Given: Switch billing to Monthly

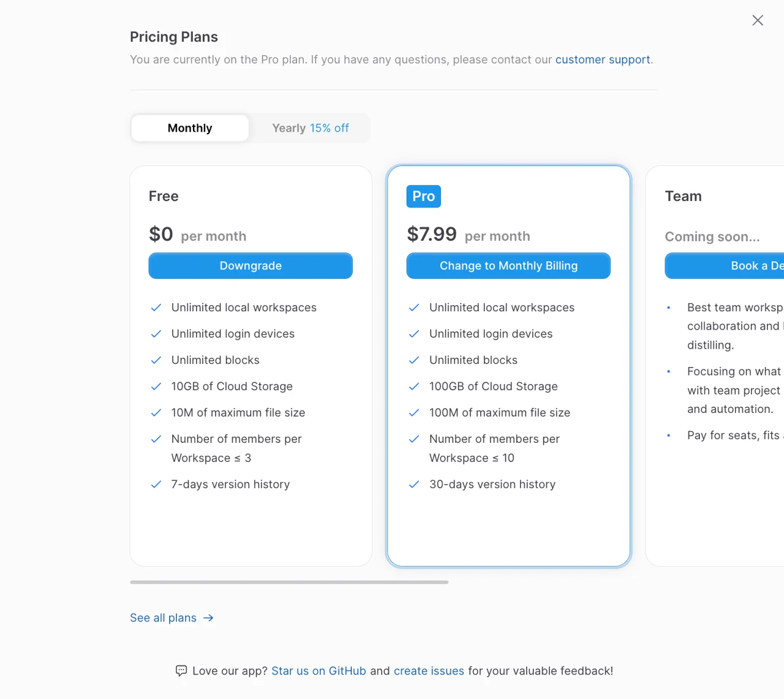Looking at the screenshot, I should coord(190,128).
